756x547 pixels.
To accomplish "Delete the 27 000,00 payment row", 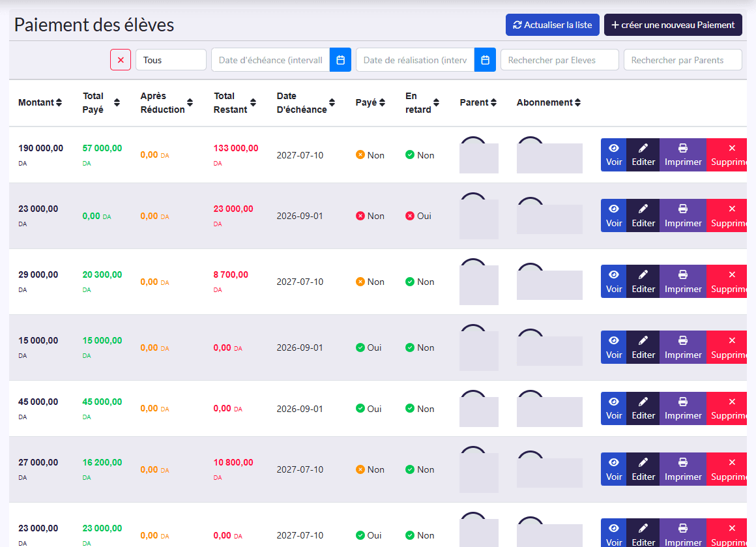I will 727,469.
